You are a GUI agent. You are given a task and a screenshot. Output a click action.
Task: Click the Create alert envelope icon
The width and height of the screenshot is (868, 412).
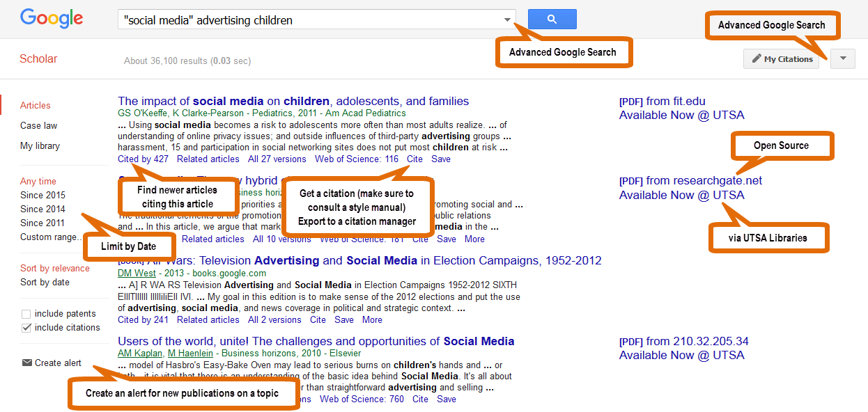pos(26,363)
